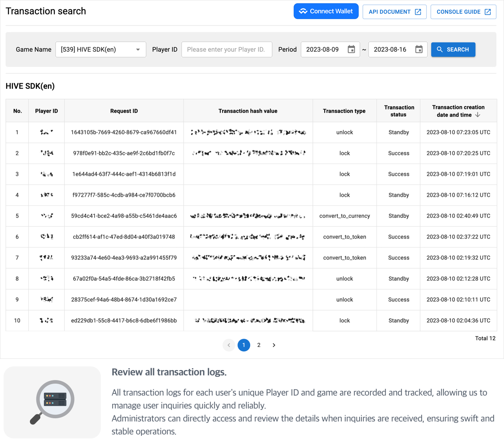This screenshot has height=442, width=504.
Task: Click the Player ID column header
Action: point(46,111)
